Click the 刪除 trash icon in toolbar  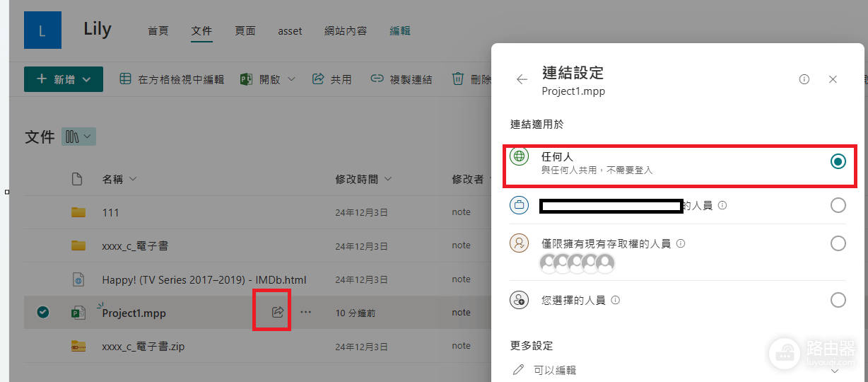[459, 79]
